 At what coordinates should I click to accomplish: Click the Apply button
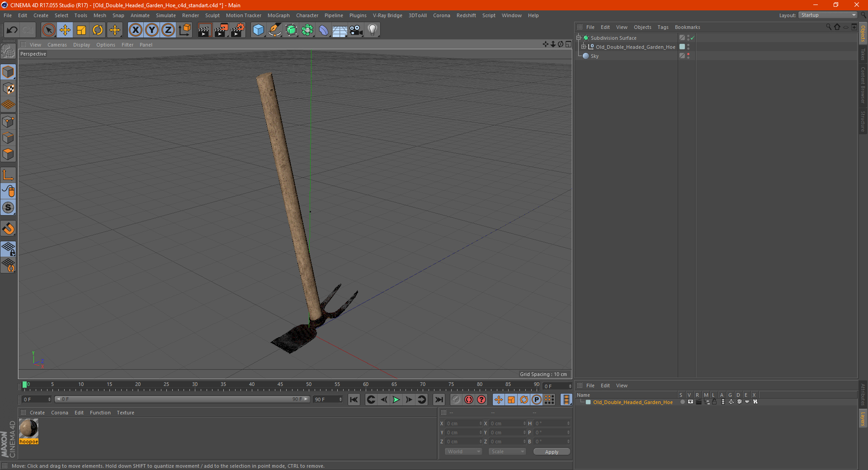click(x=552, y=452)
